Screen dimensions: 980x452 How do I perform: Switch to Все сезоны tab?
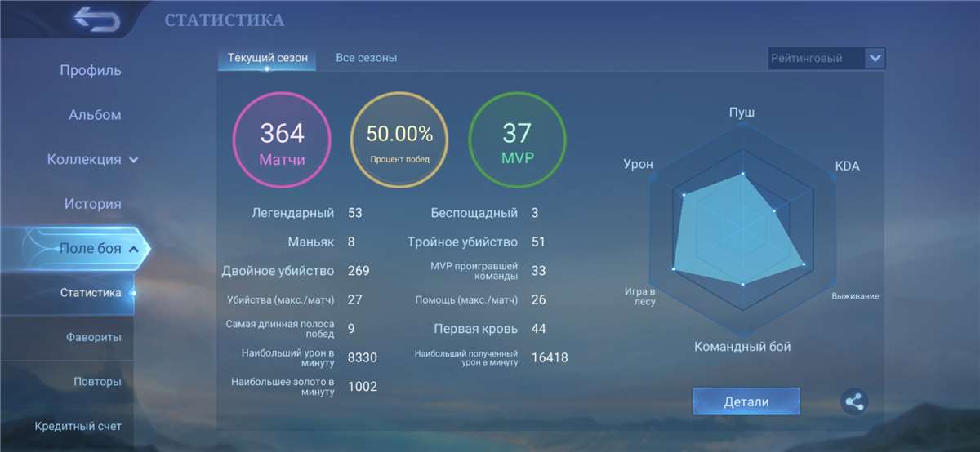pyautogui.click(x=367, y=58)
